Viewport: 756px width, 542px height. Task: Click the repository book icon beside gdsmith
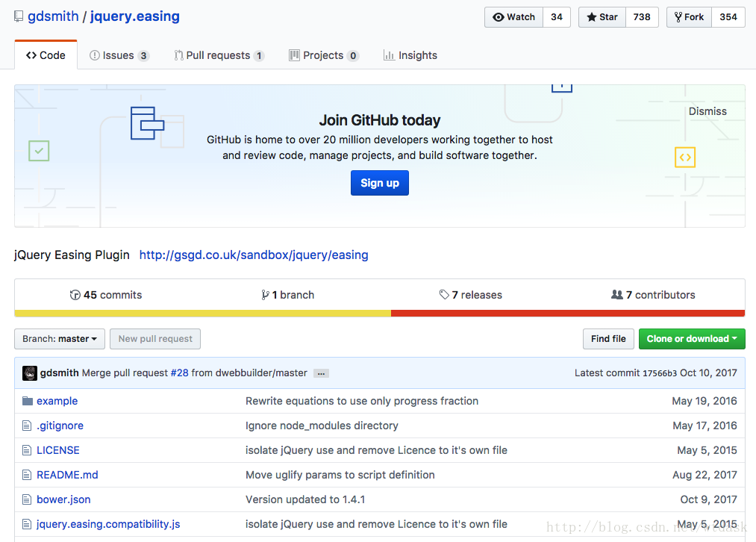click(19, 16)
